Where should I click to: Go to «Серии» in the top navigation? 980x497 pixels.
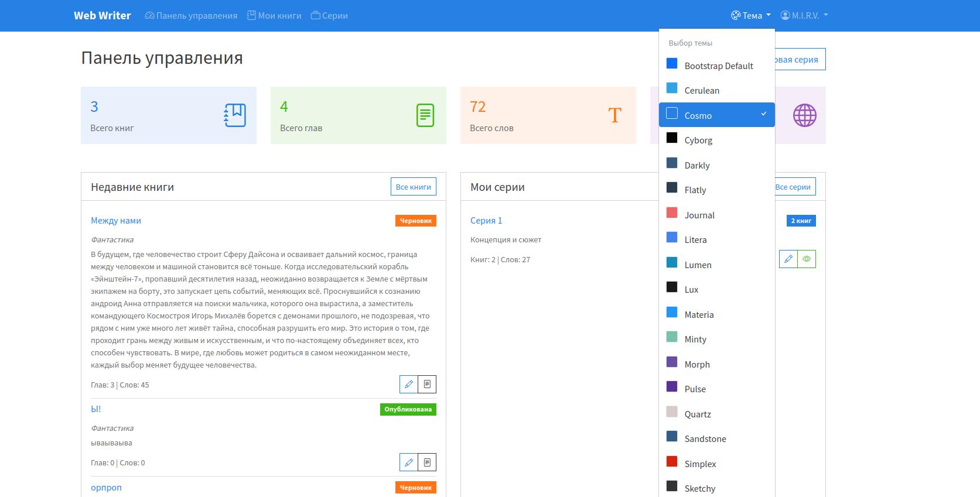pos(329,16)
